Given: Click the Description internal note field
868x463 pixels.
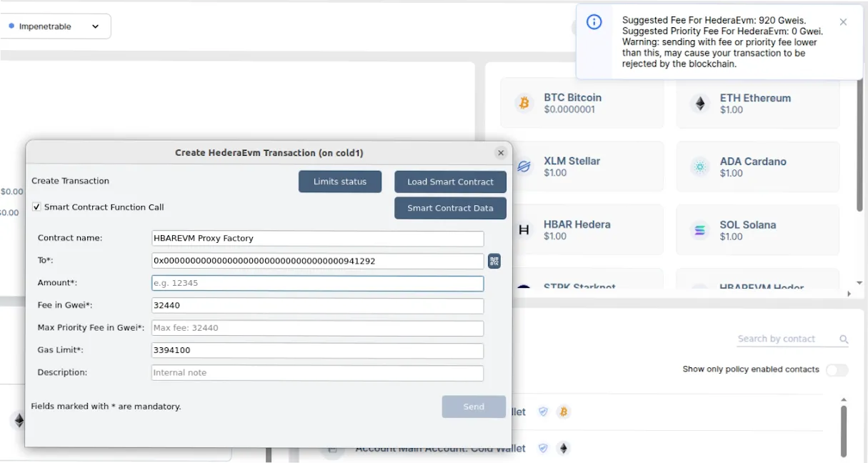Looking at the screenshot, I should (318, 373).
